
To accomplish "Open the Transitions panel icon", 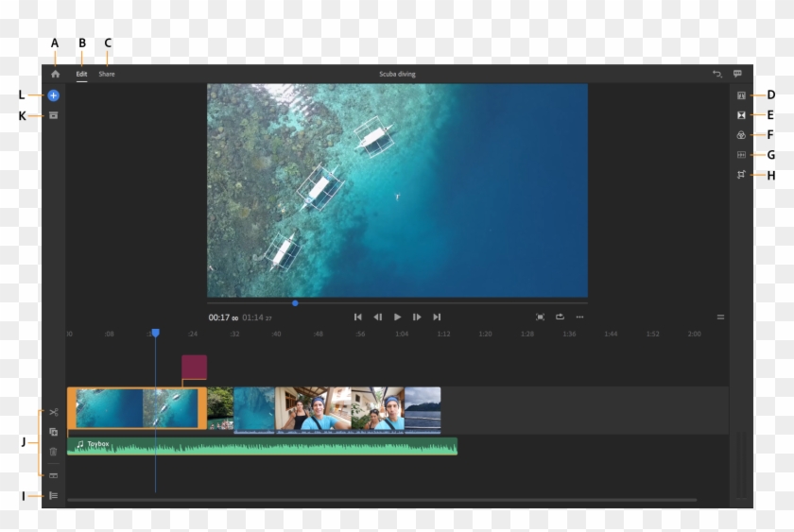I will (741, 115).
